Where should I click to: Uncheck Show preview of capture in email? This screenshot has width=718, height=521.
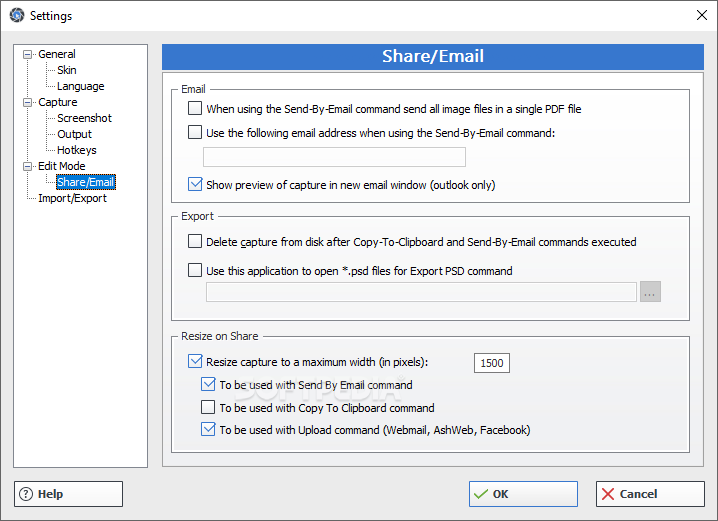click(195, 184)
